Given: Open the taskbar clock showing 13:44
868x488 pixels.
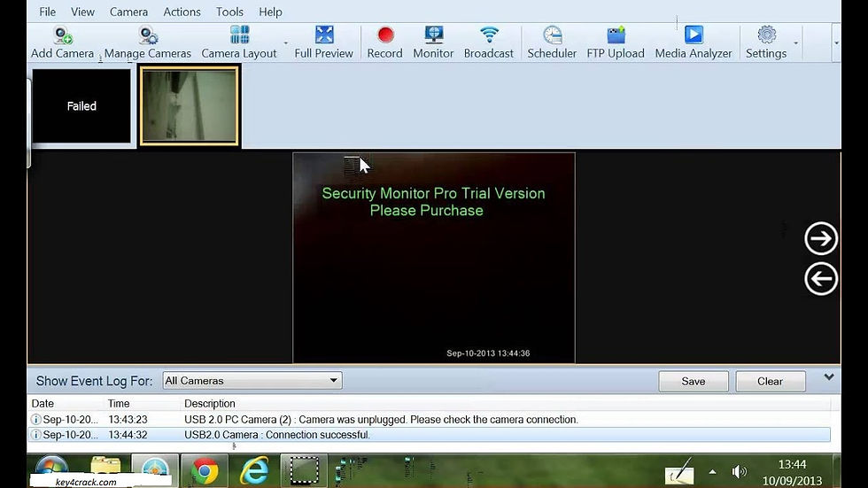Looking at the screenshot, I should 792,472.
